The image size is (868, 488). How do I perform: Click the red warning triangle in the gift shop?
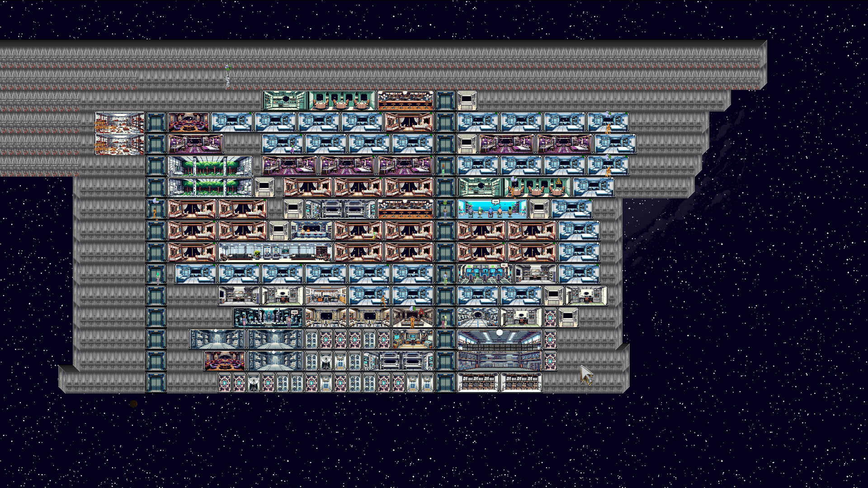[x=421, y=311]
